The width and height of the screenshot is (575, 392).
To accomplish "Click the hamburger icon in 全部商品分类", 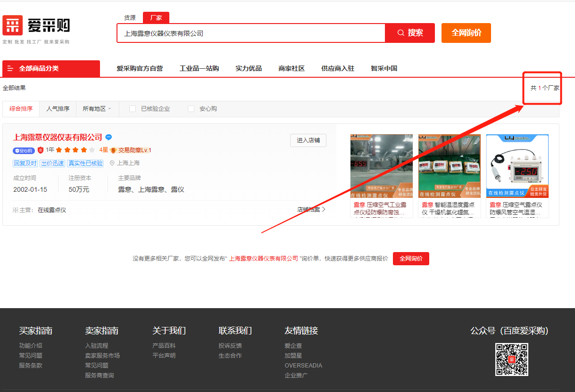I will (10, 69).
